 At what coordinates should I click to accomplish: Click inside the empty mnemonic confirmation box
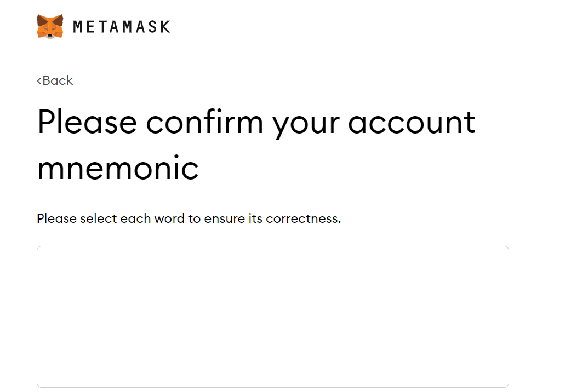pos(272,316)
